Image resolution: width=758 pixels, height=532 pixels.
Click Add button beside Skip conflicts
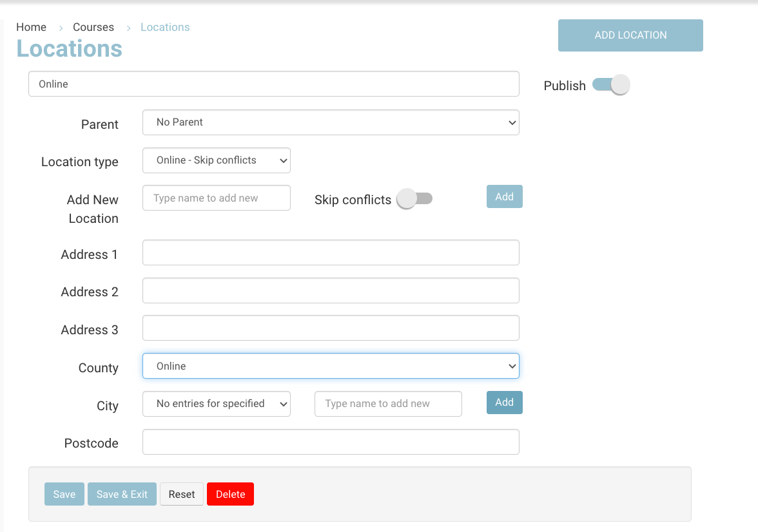(x=504, y=197)
